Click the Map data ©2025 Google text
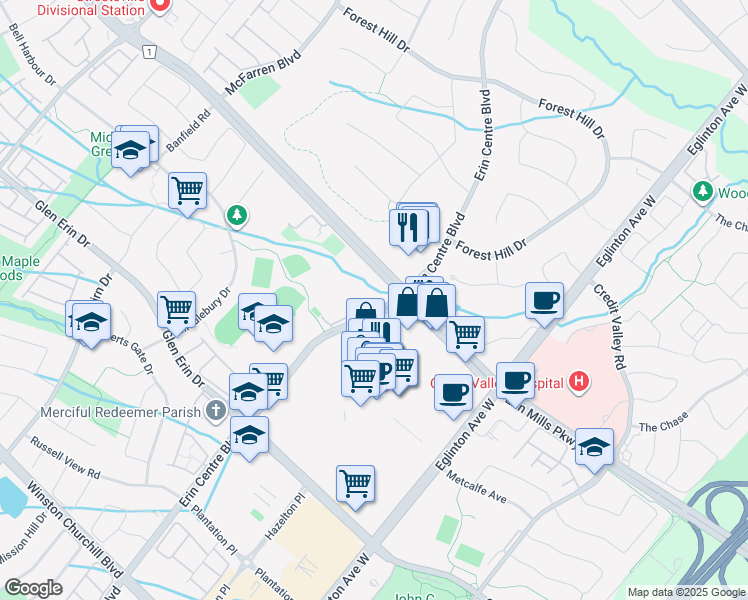Screen dimensions: 748x600 [x=686, y=592]
